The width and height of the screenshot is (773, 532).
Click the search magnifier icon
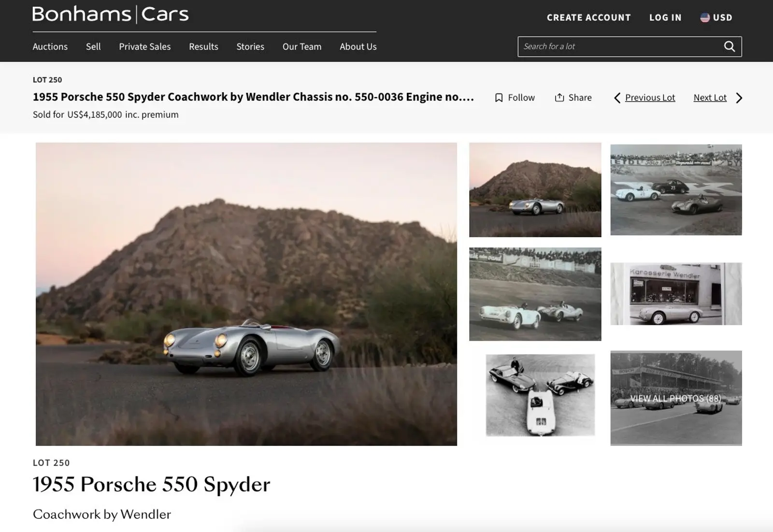click(730, 46)
